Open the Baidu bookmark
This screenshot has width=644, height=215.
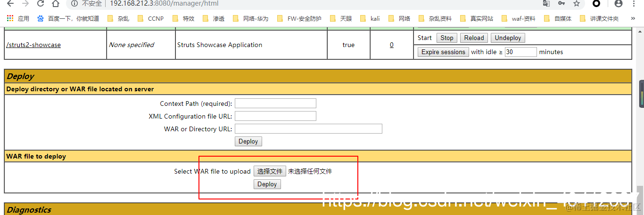68,19
